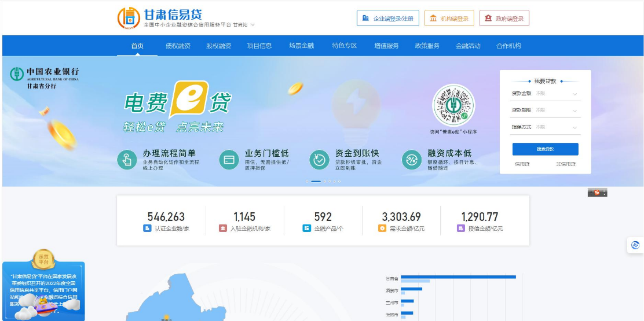Image resolution: width=644 pixels, height=321 pixels.
Task: Click the blue 搜索贷款 button
Action: [545, 149]
